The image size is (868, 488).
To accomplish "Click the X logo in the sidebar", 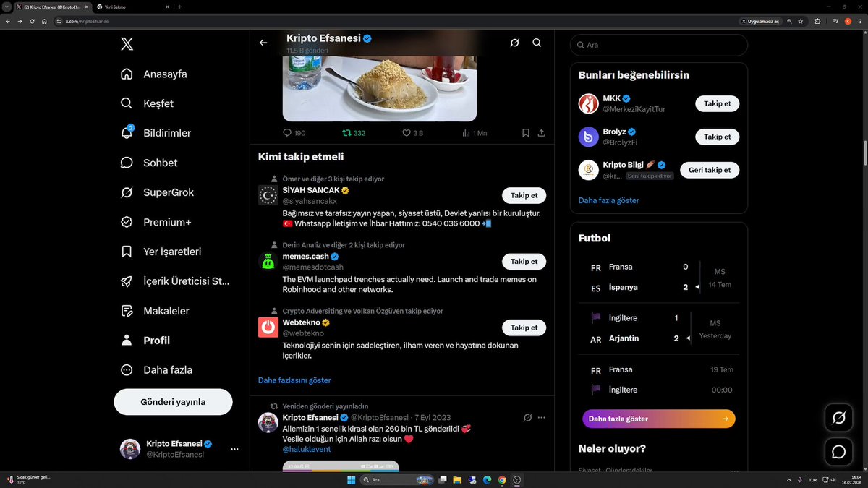I will point(127,44).
